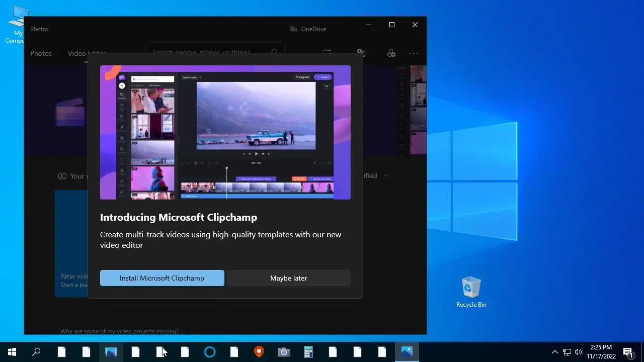Image resolution: width=644 pixels, height=362 pixels.
Task: Maximize the Photos window
Action: (392, 25)
